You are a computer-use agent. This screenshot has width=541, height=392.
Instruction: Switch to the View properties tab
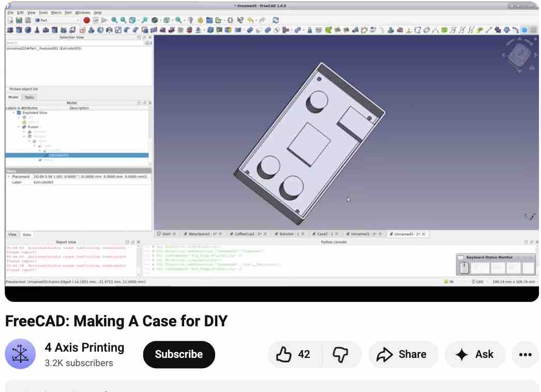click(x=12, y=234)
